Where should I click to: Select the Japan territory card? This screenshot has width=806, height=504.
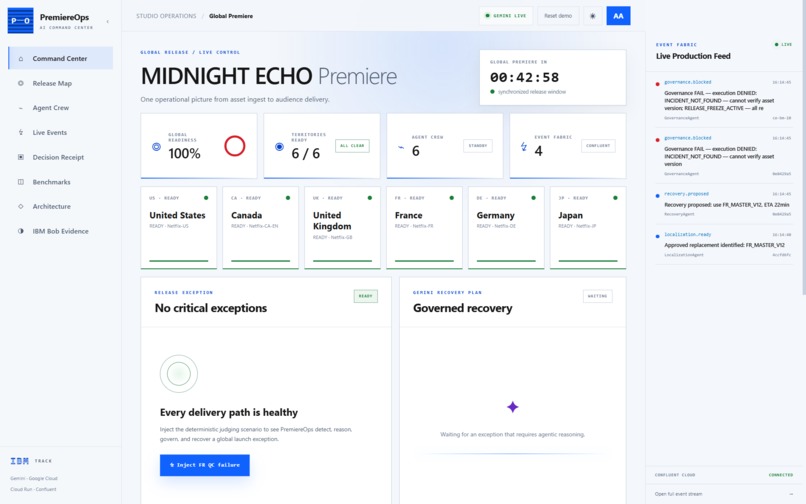point(588,227)
